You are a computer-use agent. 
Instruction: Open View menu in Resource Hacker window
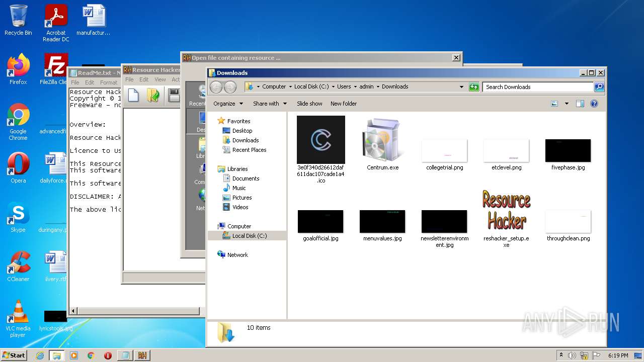click(x=160, y=79)
